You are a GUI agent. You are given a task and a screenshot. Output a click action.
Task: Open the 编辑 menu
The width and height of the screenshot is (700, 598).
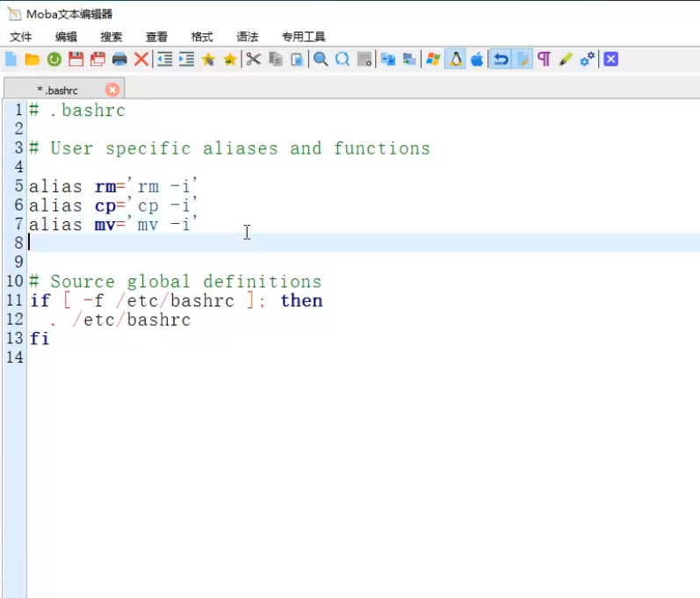pyautogui.click(x=66, y=37)
